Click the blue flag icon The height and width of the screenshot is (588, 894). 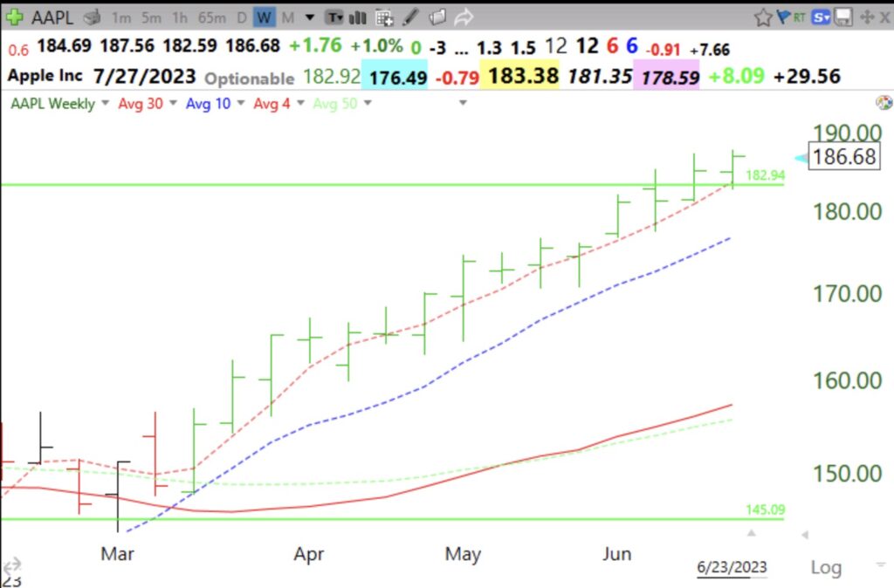(x=782, y=17)
